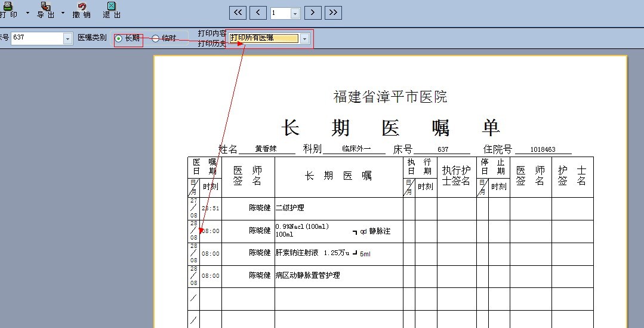Click the order row text 二级护理
The width and height of the screenshot is (644, 328).
290,208
